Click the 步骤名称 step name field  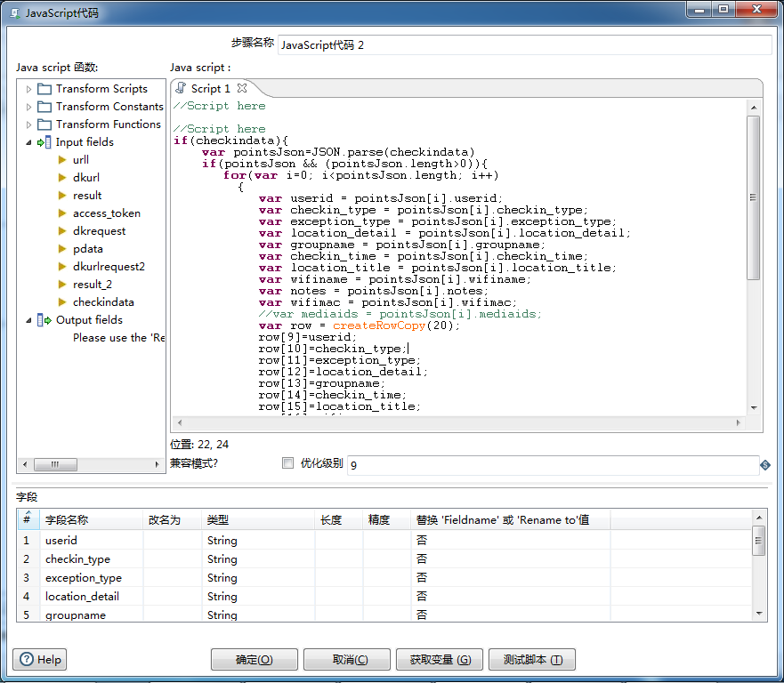(524, 45)
